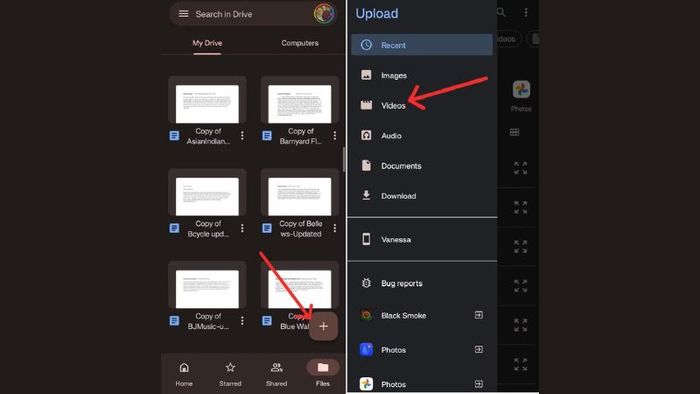Screen dimensions: 700x394
Task: Open Bug reports source
Action: (x=422, y=283)
